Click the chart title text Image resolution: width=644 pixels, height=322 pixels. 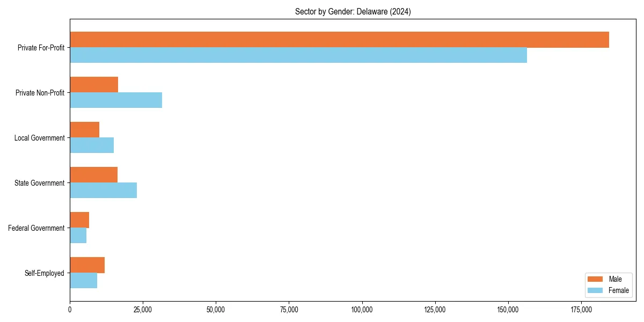[x=353, y=11]
